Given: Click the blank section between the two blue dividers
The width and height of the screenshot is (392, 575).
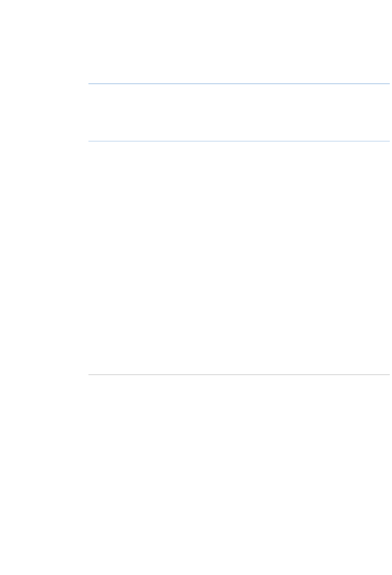Looking at the screenshot, I should pyautogui.click(x=239, y=113).
